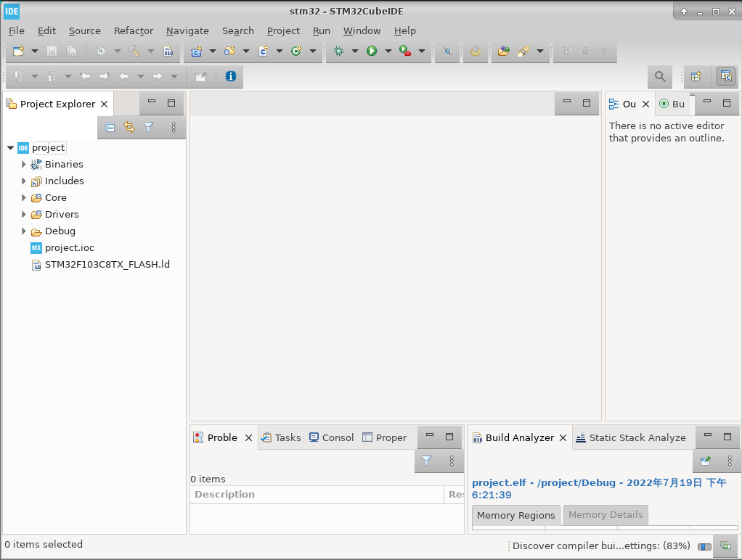Viewport: 742px width, 560px height.
Task: Select the Memory Regions tab
Action: click(515, 515)
